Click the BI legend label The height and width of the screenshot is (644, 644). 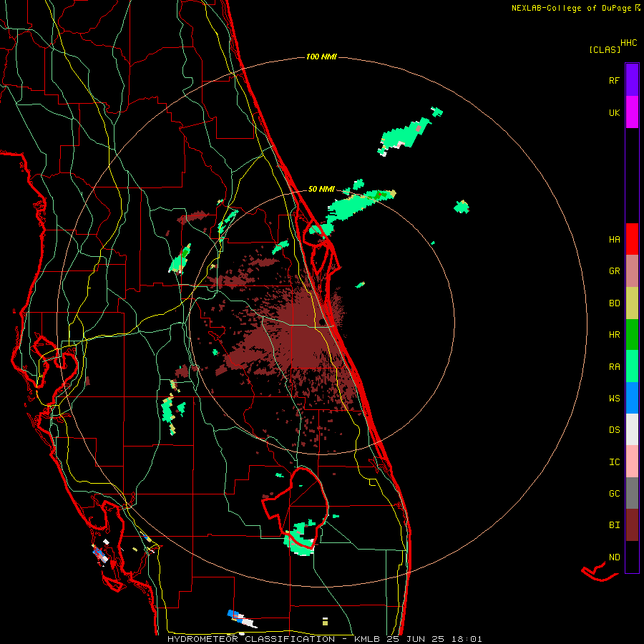614,525
